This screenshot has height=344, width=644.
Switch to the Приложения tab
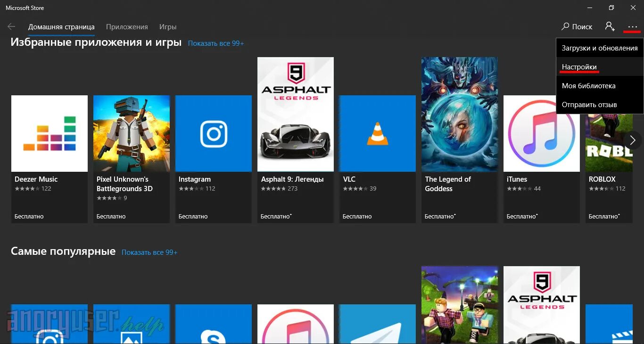tap(127, 27)
